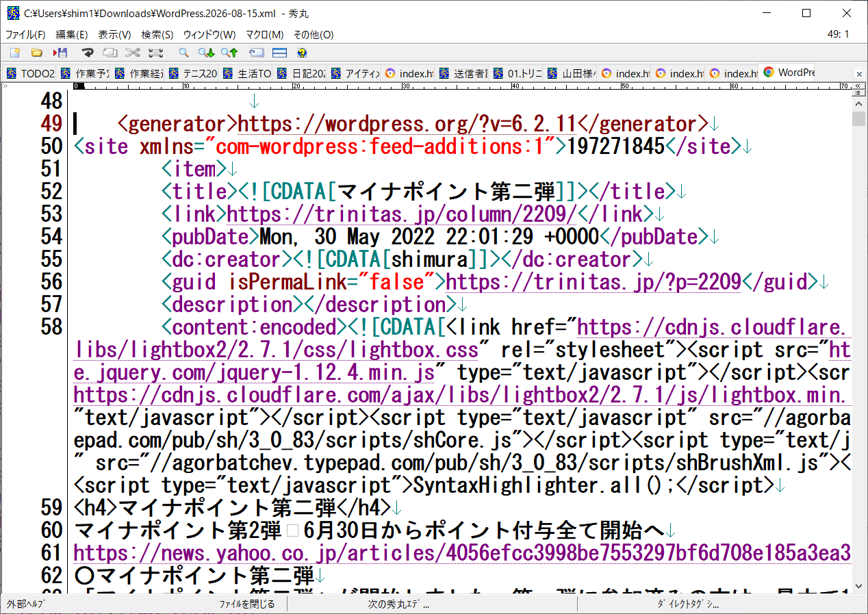Click the wordpress.org generator URL
The image size is (868, 614).
407,124
